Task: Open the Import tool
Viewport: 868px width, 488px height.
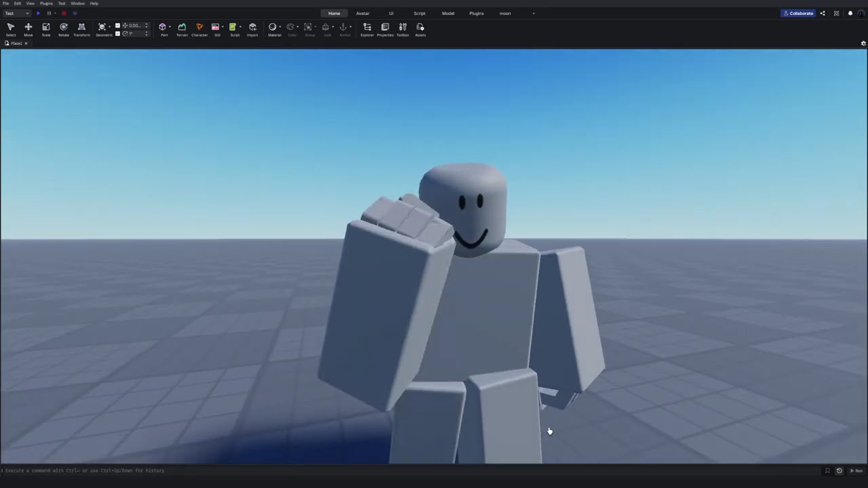Action: pos(252,29)
